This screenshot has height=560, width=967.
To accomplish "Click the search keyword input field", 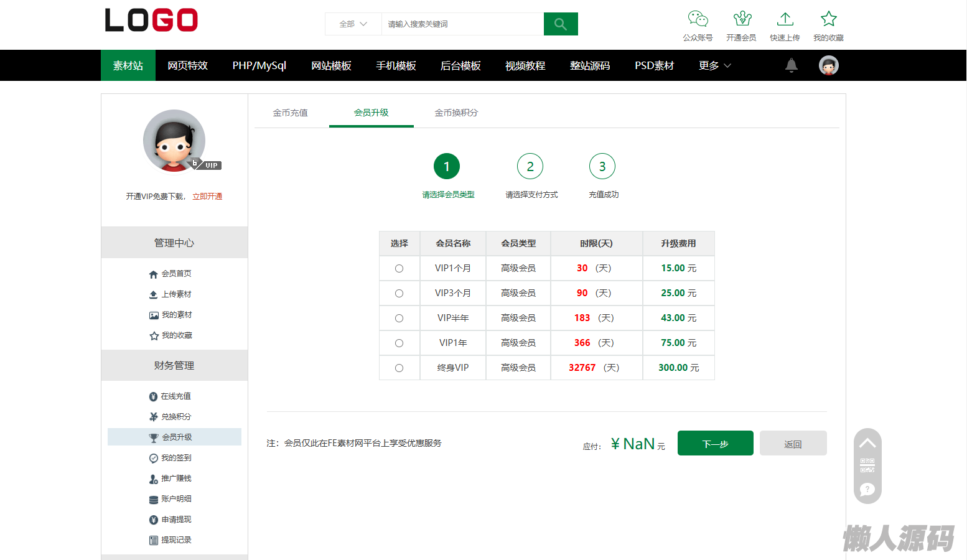I will point(462,24).
